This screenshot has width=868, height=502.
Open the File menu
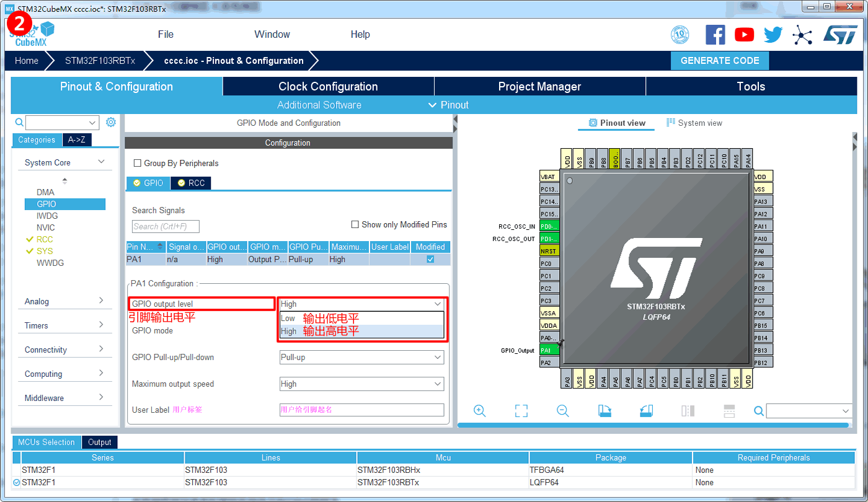(166, 35)
